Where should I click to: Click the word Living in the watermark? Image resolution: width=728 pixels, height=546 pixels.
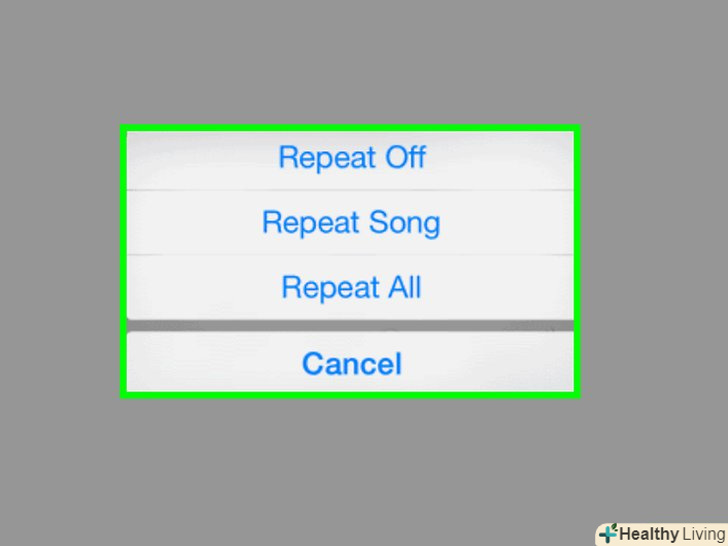pos(702,534)
